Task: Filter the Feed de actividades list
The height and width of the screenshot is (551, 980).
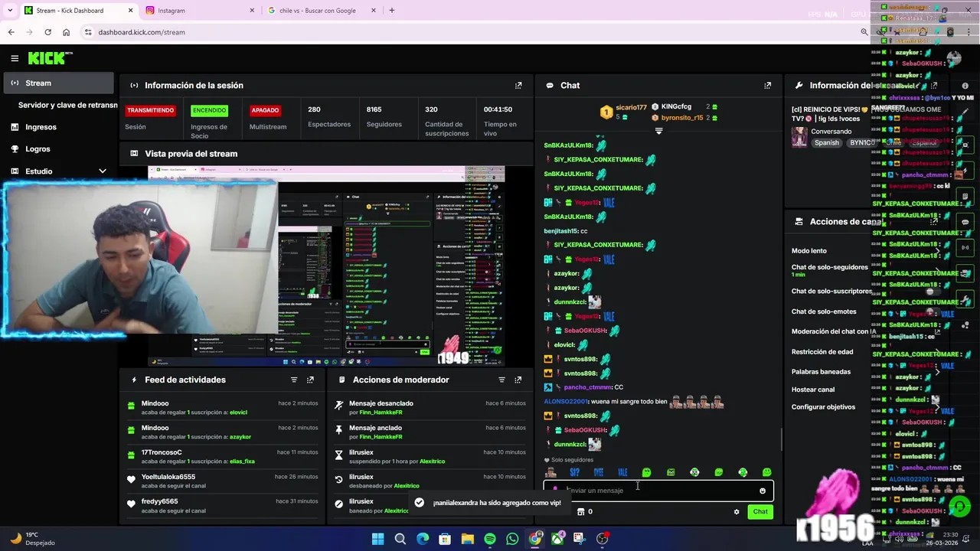Action: click(294, 380)
